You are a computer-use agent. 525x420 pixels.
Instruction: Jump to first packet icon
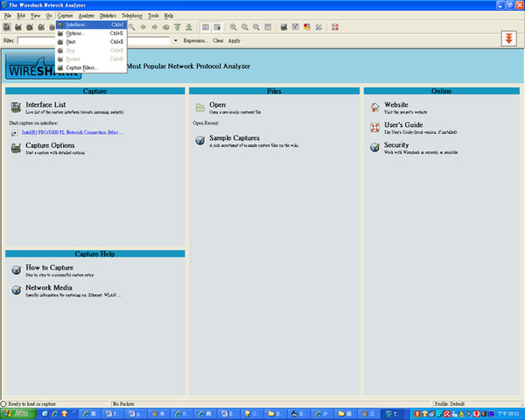(x=177, y=27)
